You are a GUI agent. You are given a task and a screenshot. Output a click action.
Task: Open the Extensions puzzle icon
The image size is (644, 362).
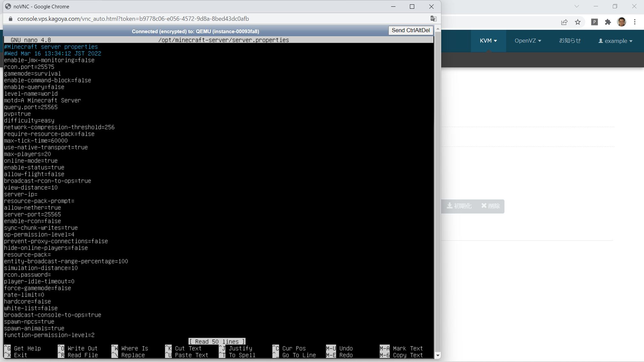pos(608,22)
